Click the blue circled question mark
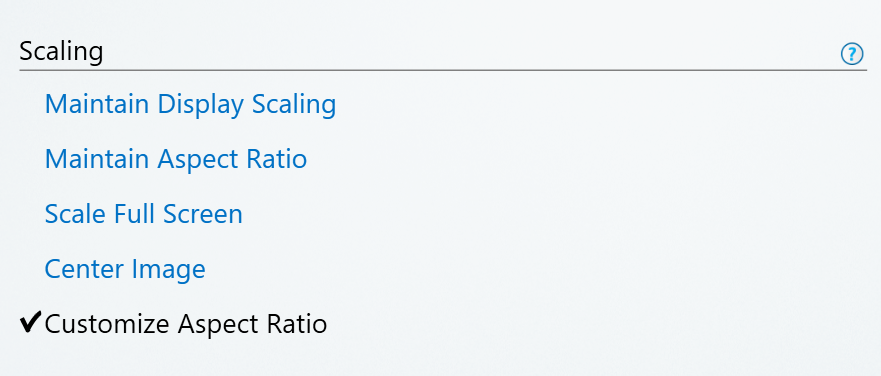Image resolution: width=881 pixels, height=376 pixels. [x=852, y=54]
